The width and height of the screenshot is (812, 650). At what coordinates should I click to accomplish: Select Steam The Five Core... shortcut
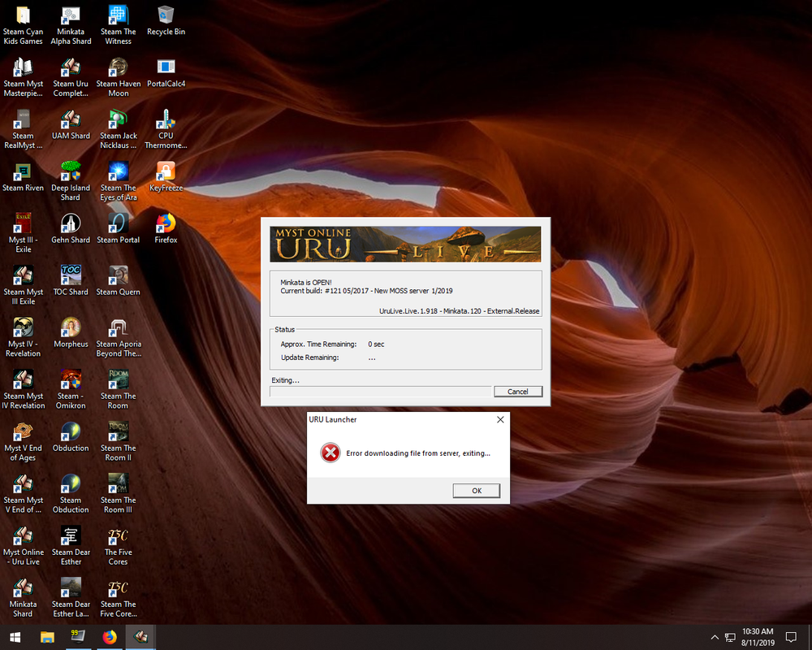click(x=119, y=598)
